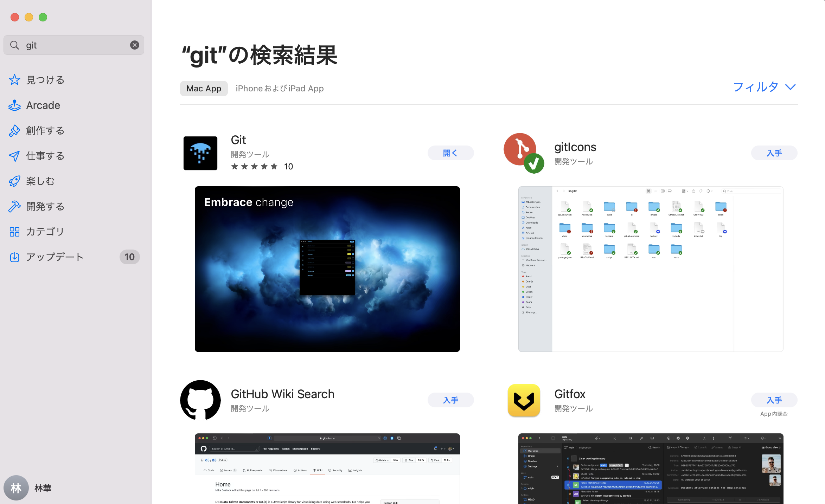
Task: Click the Git star rating
Action: click(254, 167)
